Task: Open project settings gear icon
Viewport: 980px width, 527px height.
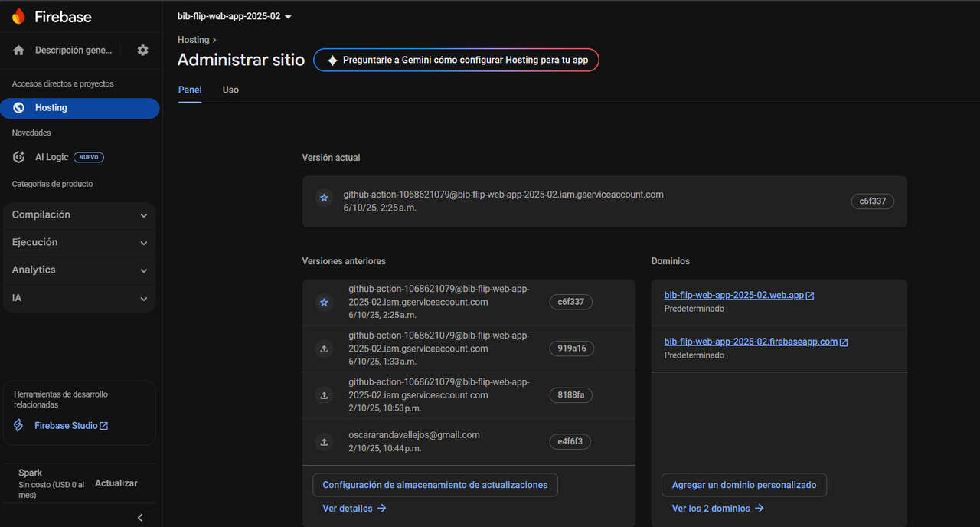Action: tap(142, 50)
